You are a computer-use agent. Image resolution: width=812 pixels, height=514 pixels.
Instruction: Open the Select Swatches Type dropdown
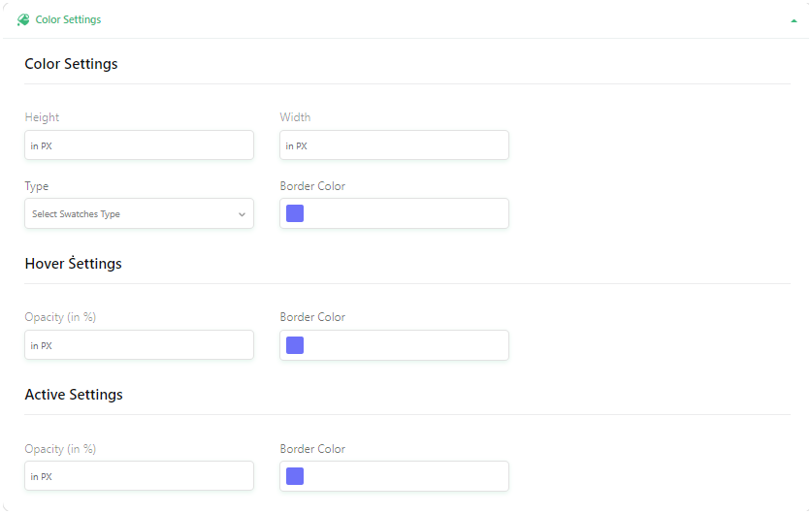[x=140, y=213]
